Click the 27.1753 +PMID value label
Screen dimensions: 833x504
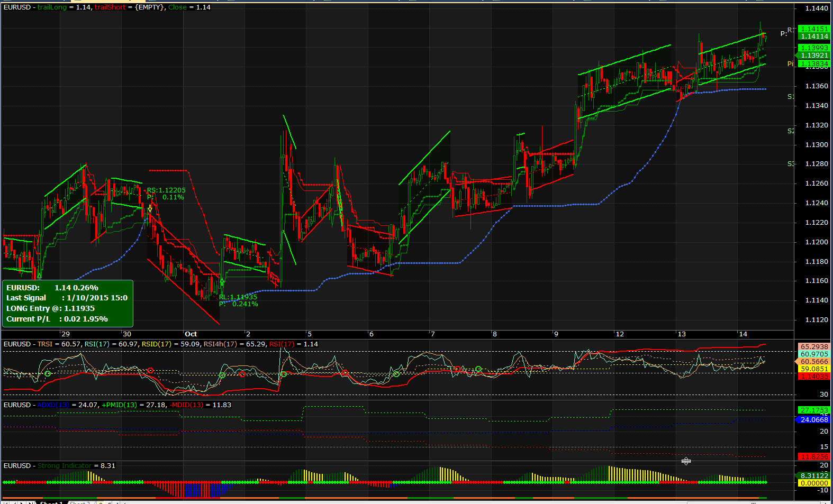pyautogui.click(x=814, y=410)
